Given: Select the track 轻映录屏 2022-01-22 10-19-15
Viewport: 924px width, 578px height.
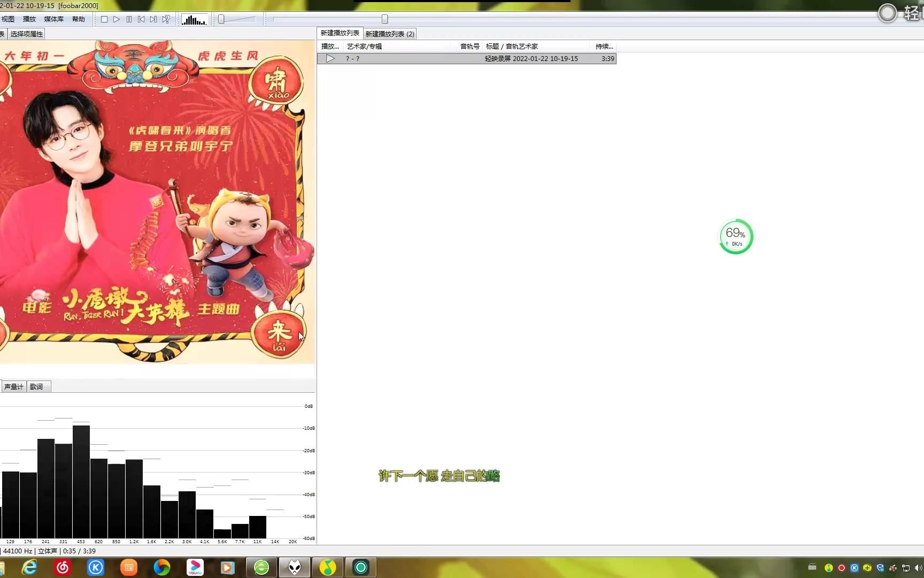Looking at the screenshot, I should (x=466, y=58).
